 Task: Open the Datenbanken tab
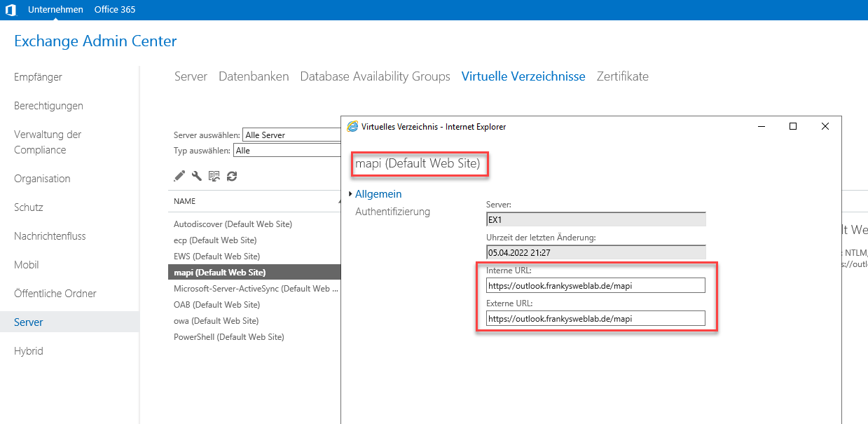[x=254, y=76]
